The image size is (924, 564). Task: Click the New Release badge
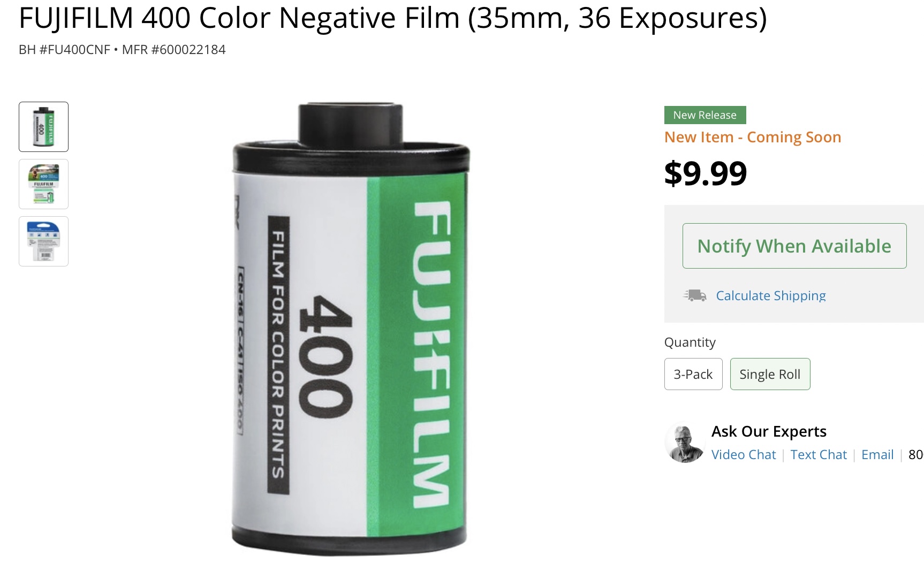point(705,115)
